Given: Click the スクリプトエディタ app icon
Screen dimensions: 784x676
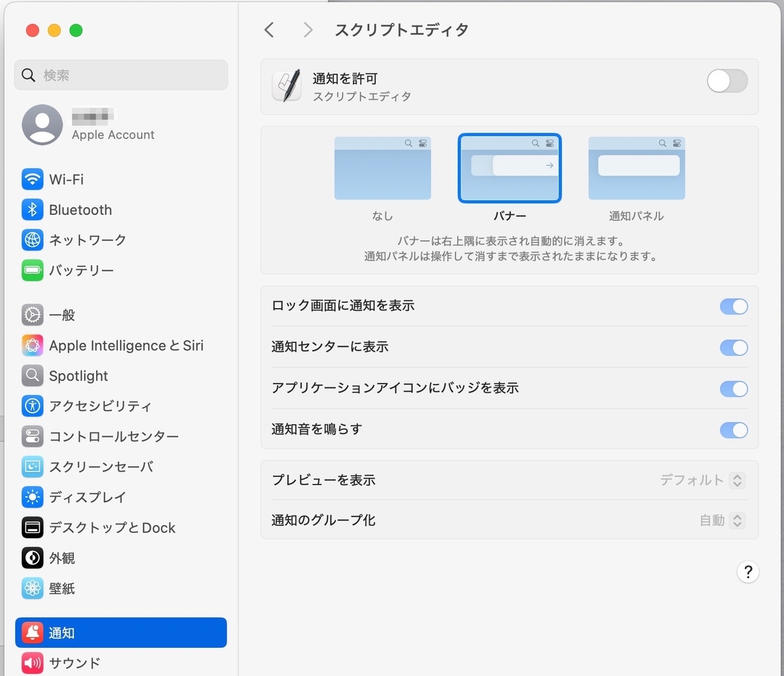Looking at the screenshot, I should 286,86.
